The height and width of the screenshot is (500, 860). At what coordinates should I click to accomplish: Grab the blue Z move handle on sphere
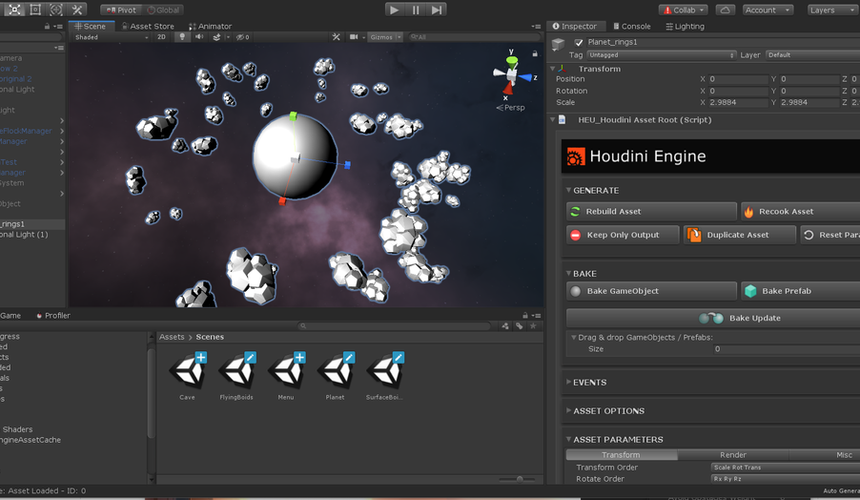click(x=347, y=164)
